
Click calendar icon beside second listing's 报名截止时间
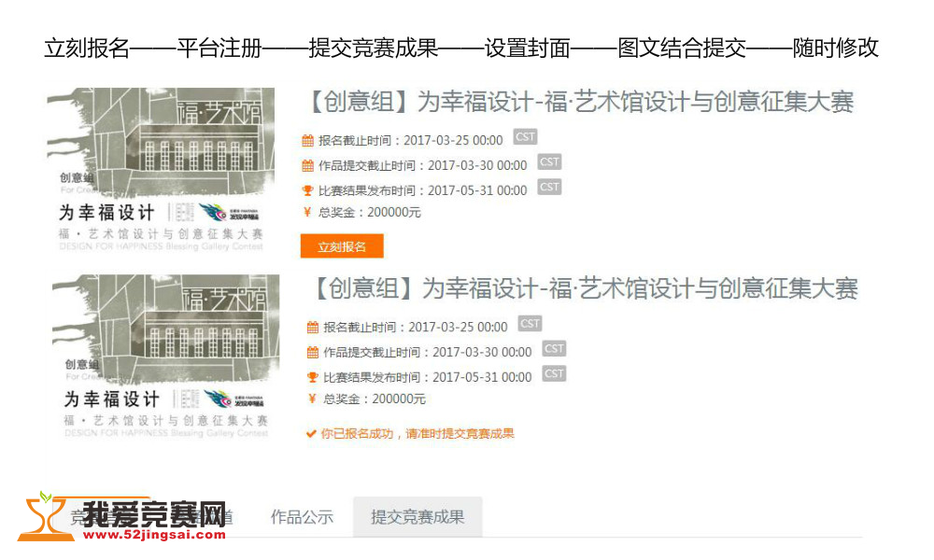(313, 328)
